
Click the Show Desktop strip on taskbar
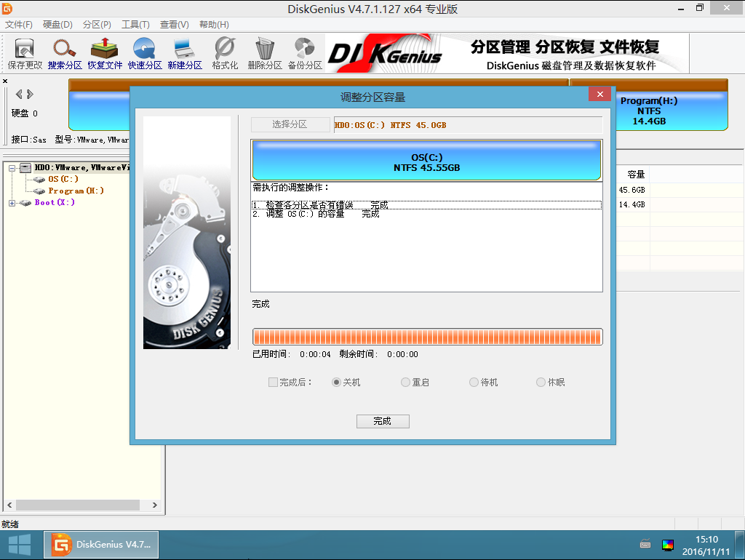740,545
